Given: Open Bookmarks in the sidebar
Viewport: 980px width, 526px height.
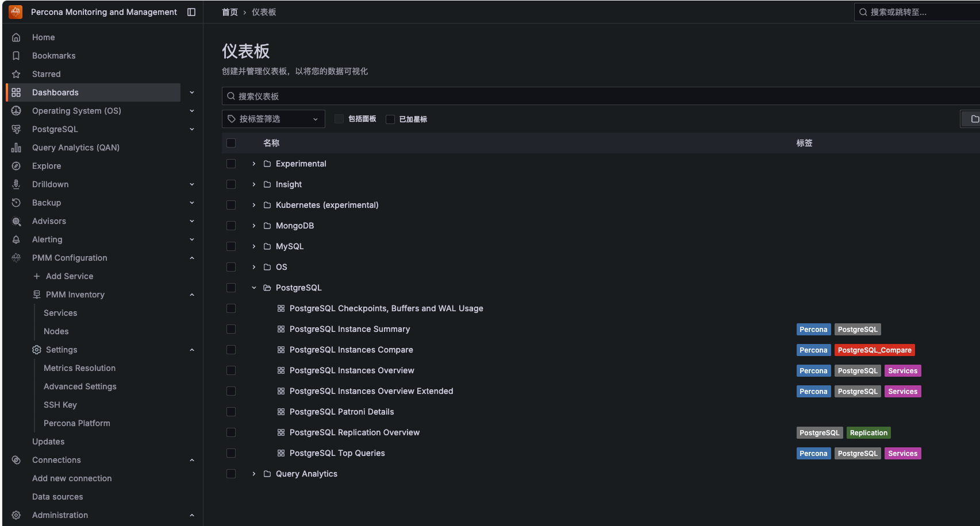Looking at the screenshot, I should [x=53, y=56].
